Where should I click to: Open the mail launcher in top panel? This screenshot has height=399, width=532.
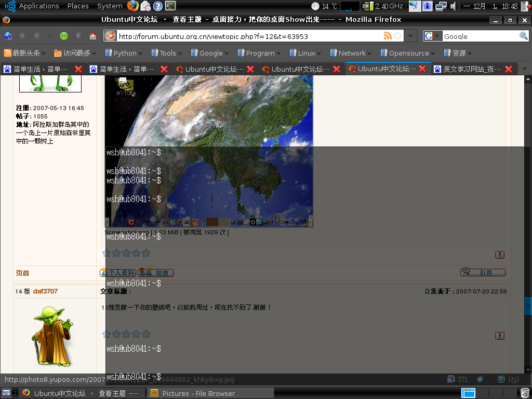coord(145,6)
